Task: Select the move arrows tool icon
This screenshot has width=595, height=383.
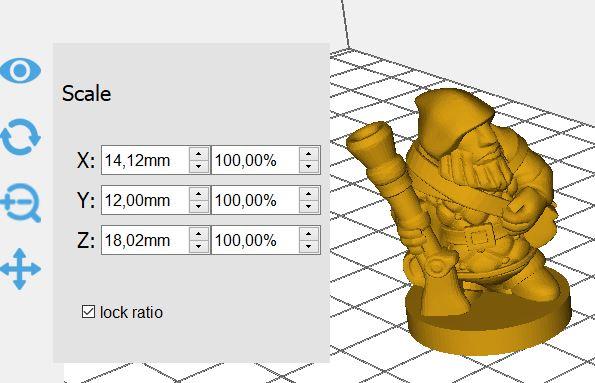Action: tap(20, 269)
